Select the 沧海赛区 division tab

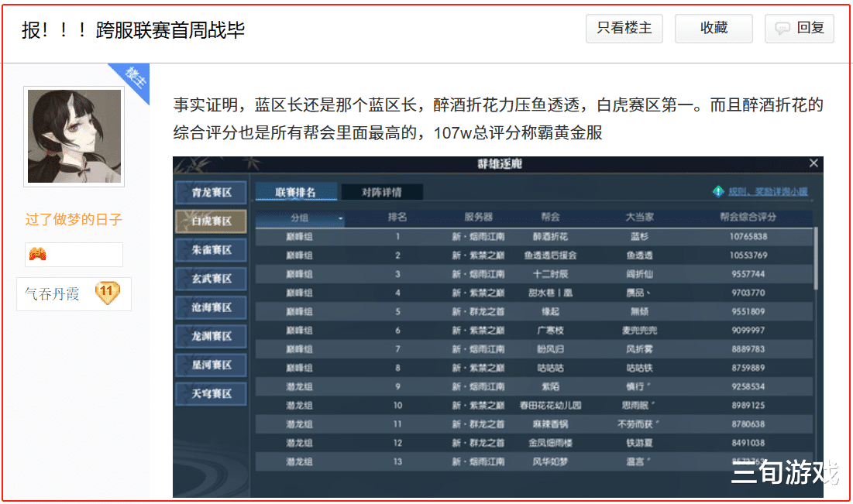[x=211, y=307]
